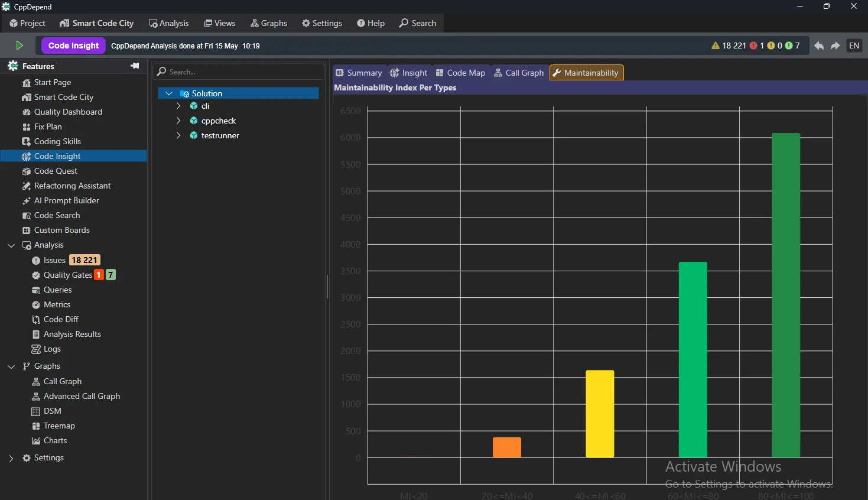The image size is (868, 500).
Task: Expand the cppcheck project node
Action: click(178, 121)
